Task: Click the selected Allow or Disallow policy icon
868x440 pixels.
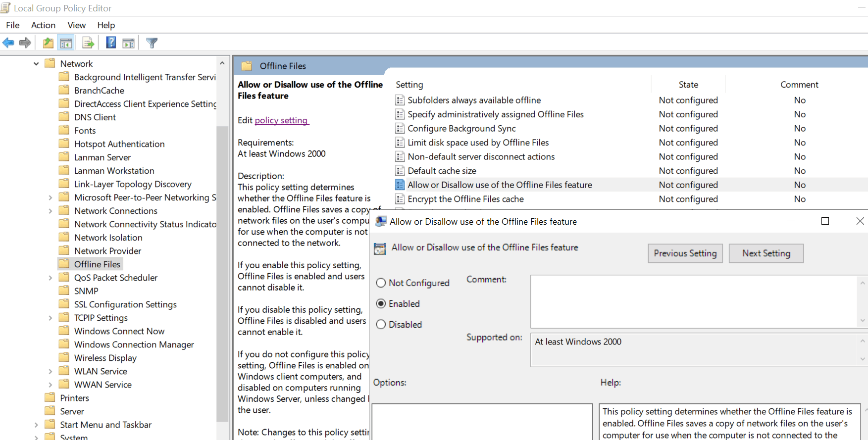Action: point(400,185)
